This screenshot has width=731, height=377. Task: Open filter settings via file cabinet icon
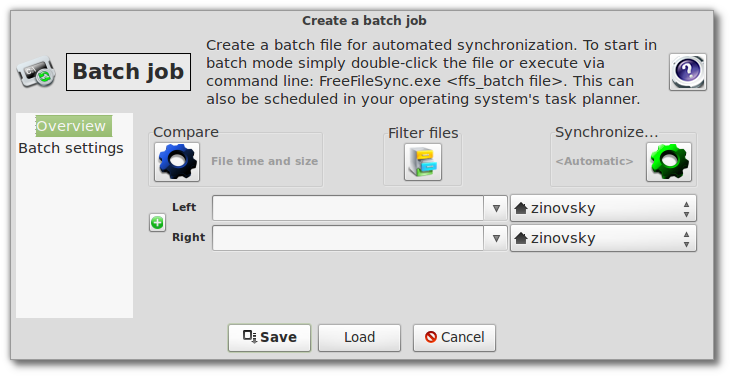[423, 162]
